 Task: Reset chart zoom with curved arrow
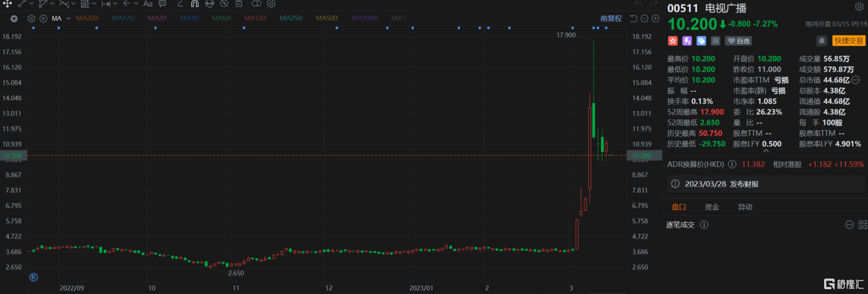[x=633, y=18]
